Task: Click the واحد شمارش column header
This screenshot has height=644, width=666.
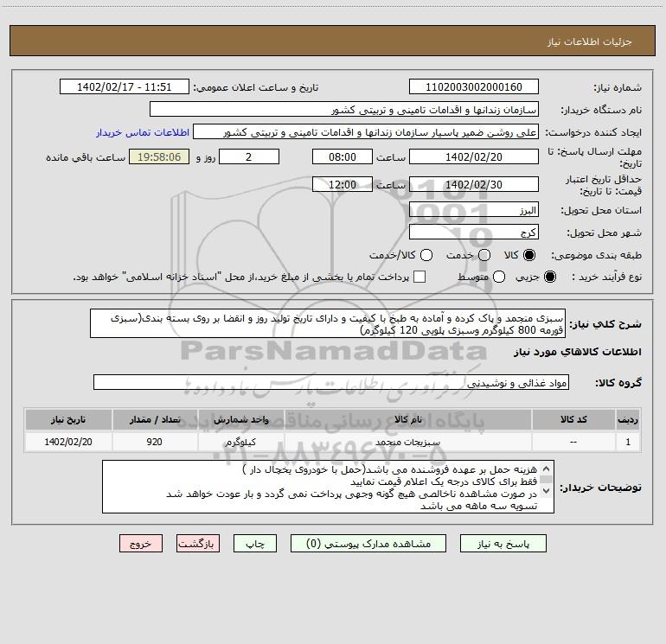Action: click(x=240, y=419)
